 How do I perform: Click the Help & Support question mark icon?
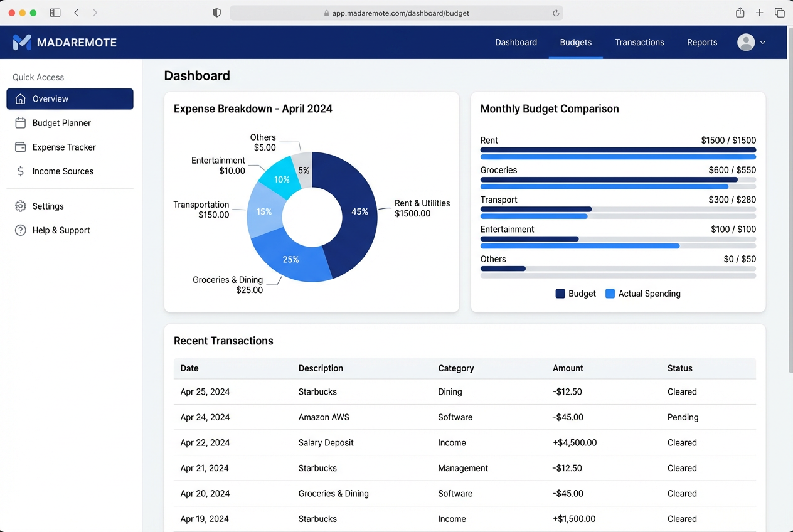[19, 230]
